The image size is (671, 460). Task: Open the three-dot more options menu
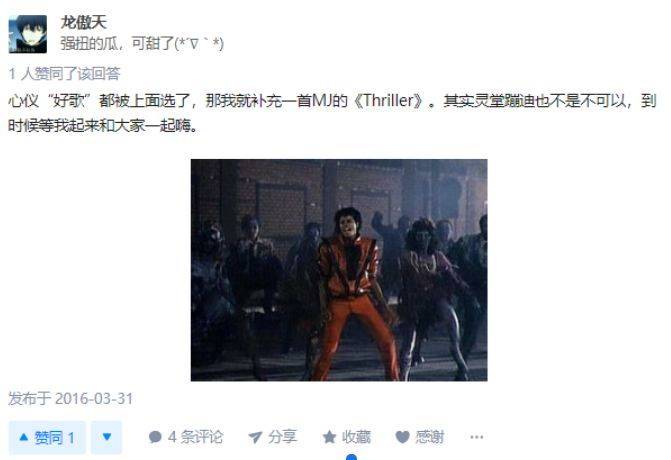pos(477,437)
